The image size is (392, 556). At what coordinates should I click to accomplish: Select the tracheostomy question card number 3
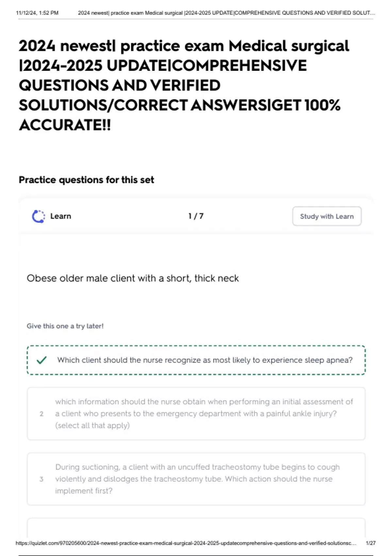click(196, 479)
